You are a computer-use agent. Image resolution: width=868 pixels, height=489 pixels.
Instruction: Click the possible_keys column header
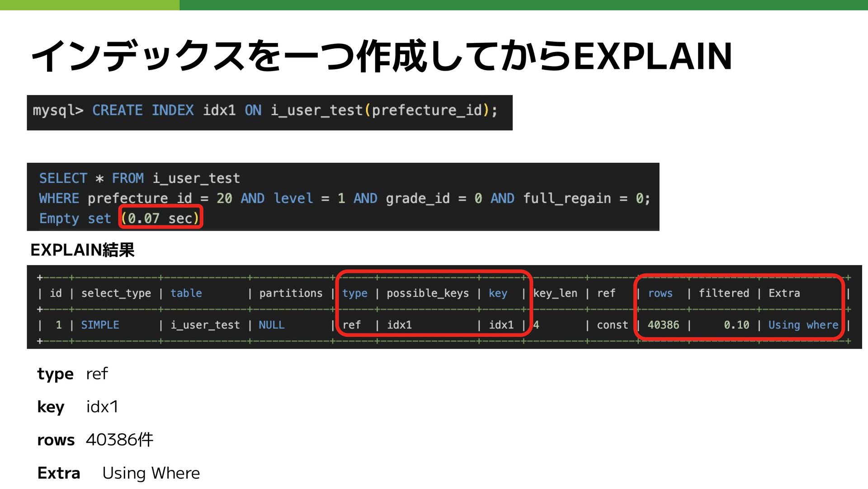427,293
